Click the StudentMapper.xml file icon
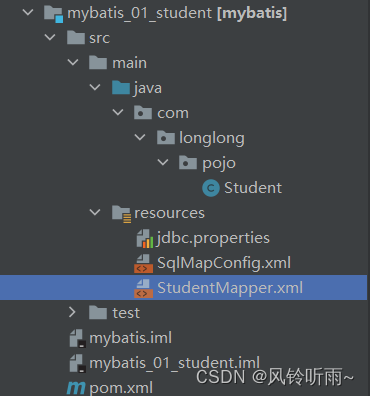This screenshot has width=370, height=396. 143,288
